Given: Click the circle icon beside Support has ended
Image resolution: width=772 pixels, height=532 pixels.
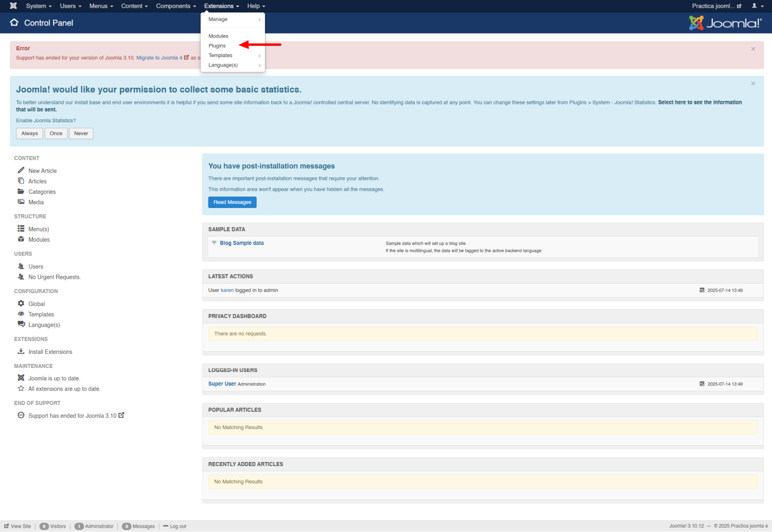Looking at the screenshot, I should pos(21,415).
